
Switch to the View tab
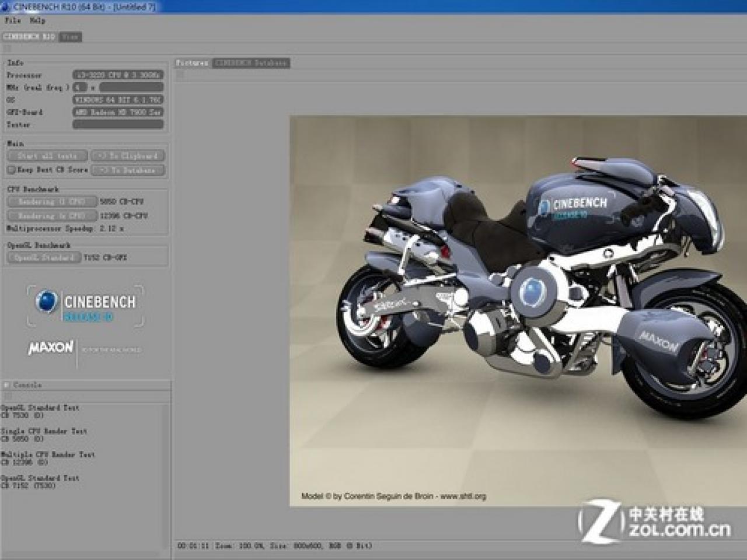[x=70, y=37]
